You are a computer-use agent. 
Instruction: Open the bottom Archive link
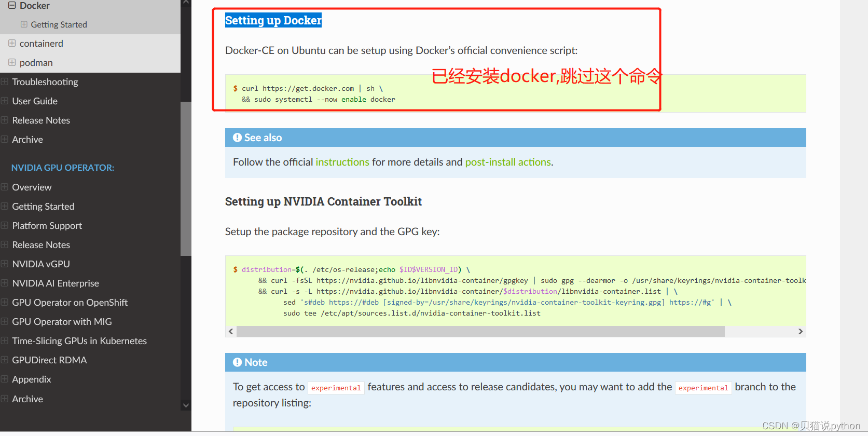pyautogui.click(x=27, y=399)
